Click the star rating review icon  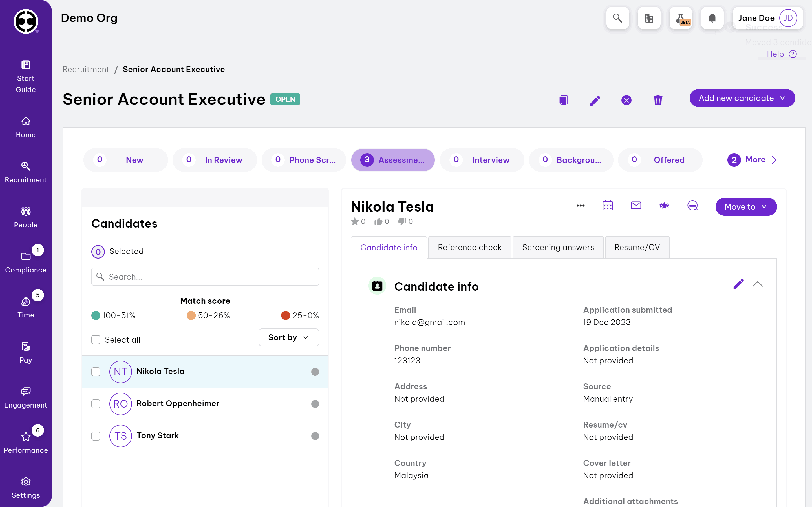(664, 206)
